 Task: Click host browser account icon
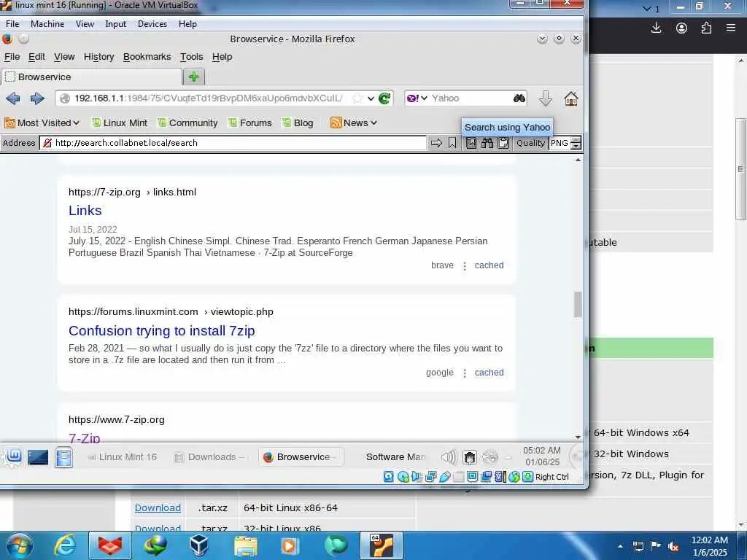pyautogui.click(x=682, y=28)
